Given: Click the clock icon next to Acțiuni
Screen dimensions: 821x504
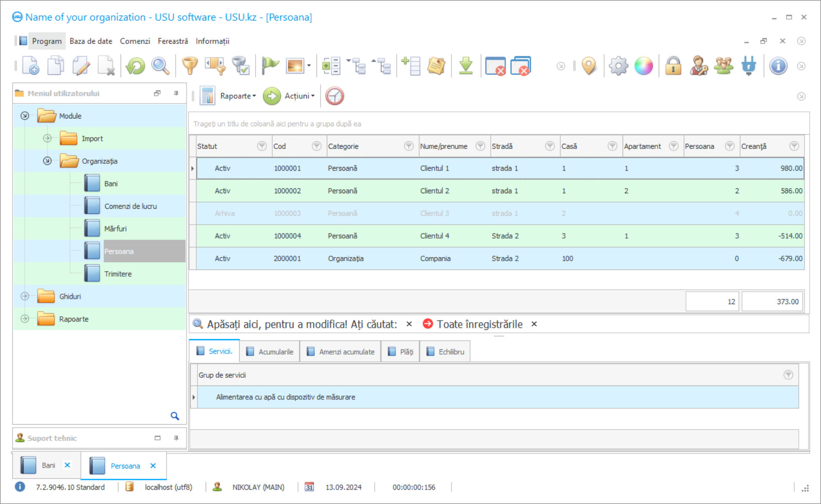Looking at the screenshot, I should [x=334, y=96].
